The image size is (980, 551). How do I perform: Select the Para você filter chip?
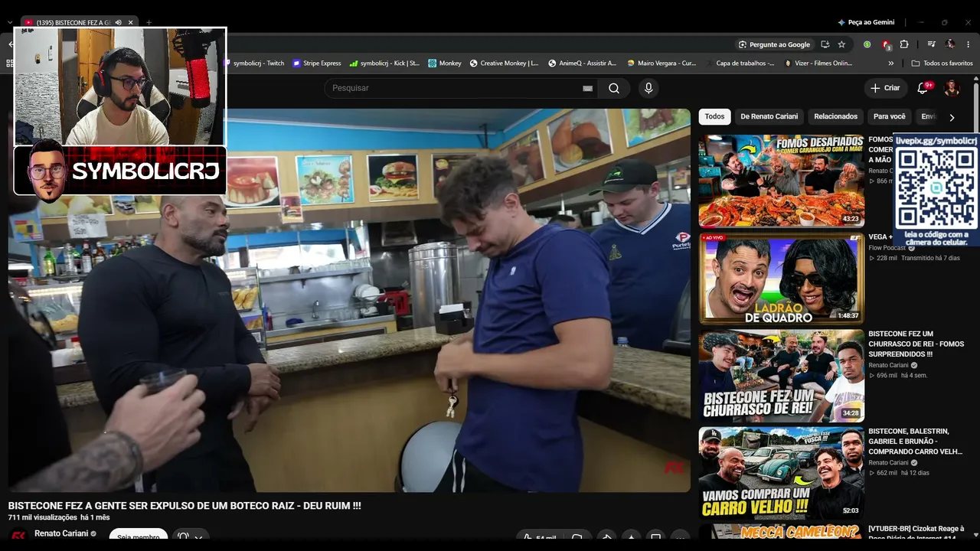tap(890, 116)
